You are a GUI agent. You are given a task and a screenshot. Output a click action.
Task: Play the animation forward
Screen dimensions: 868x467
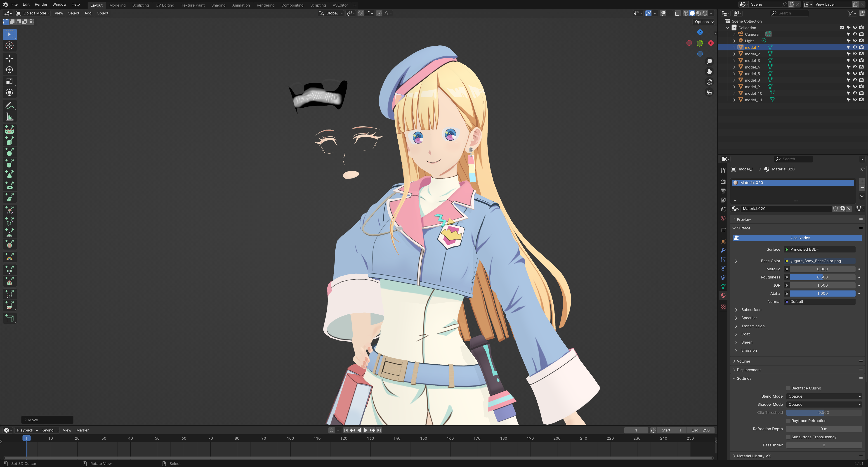(366, 430)
